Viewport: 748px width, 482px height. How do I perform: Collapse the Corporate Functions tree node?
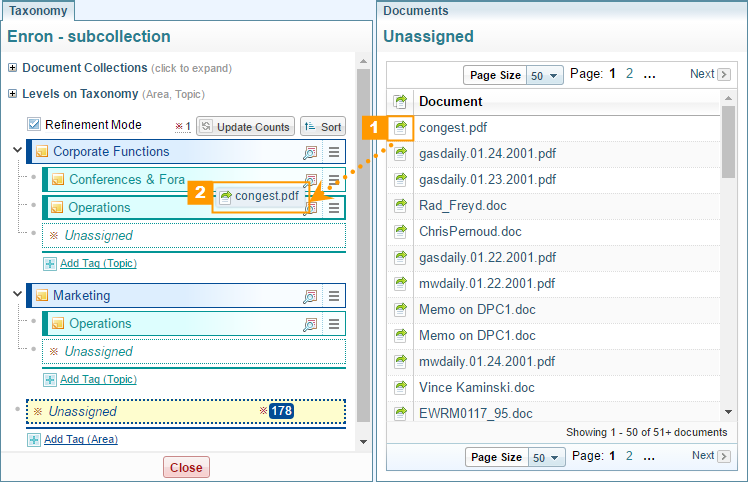tap(17, 151)
